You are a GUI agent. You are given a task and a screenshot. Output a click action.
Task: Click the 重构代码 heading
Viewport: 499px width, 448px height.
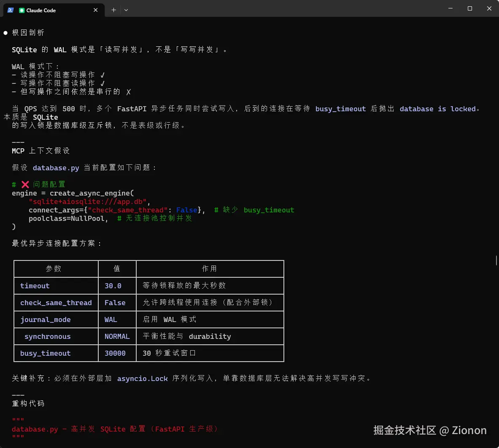tap(28, 403)
